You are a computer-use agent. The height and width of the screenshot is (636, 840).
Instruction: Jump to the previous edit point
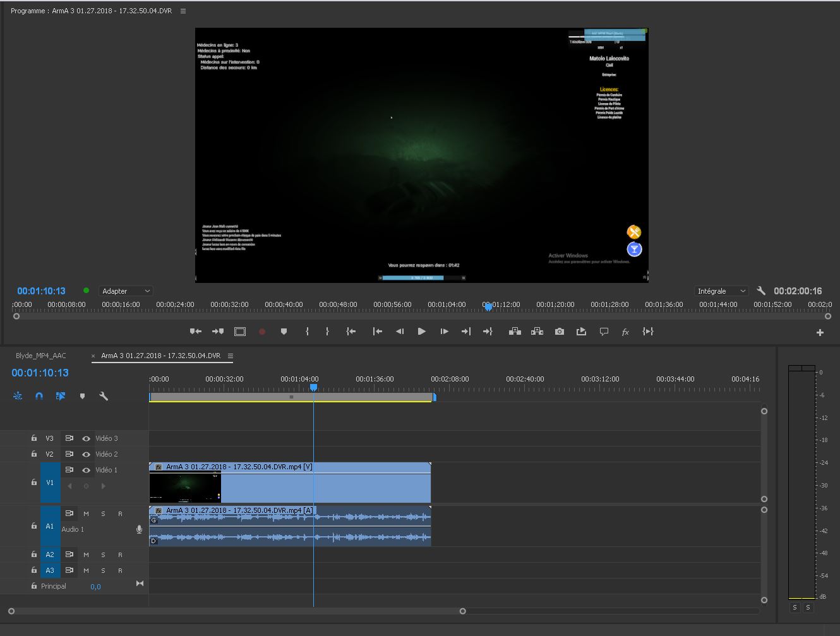coord(378,332)
